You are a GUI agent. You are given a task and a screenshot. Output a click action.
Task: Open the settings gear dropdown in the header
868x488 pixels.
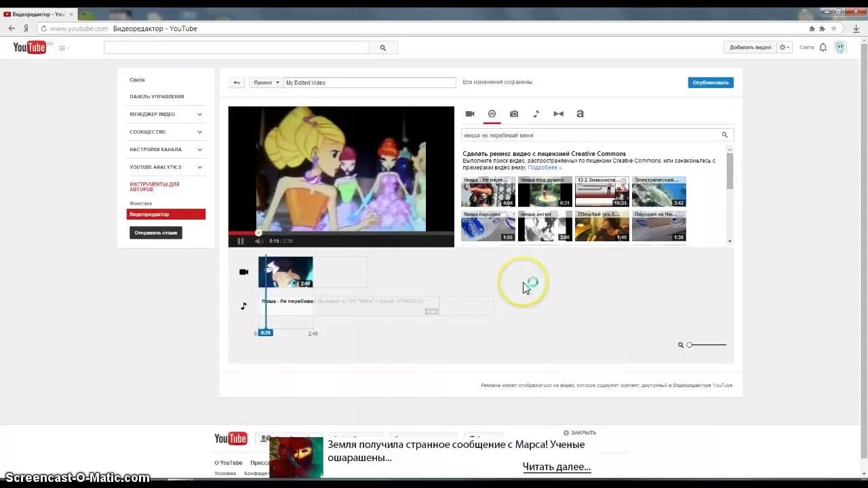click(x=785, y=47)
